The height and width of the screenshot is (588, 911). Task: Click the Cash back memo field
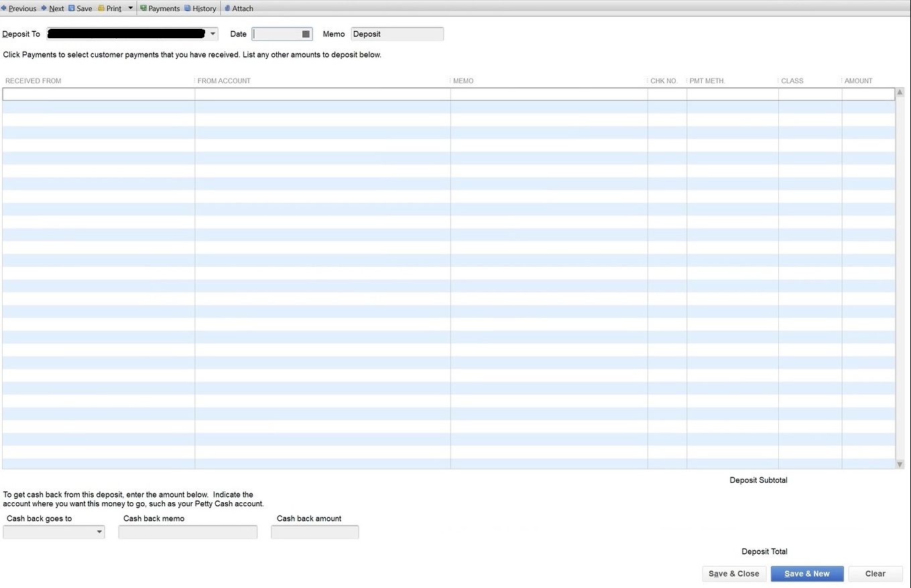click(188, 532)
